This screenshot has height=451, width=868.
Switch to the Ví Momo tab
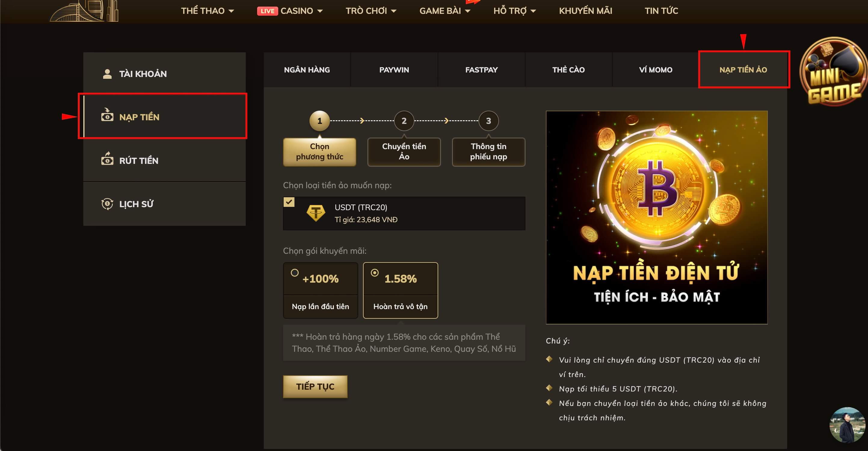tap(655, 70)
